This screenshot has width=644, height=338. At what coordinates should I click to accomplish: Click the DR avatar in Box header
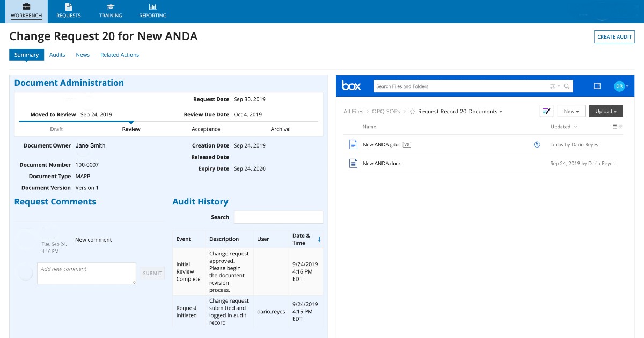(620, 85)
